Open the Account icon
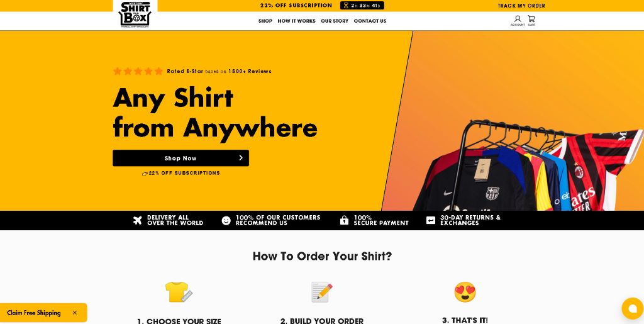Image resolution: width=644 pixels, height=324 pixels. click(x=518, y=21)
